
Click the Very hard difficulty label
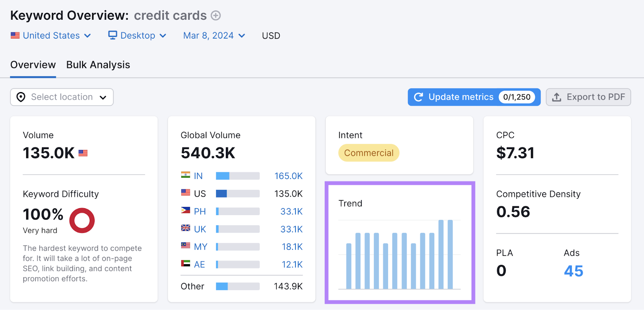coord(40,230)
